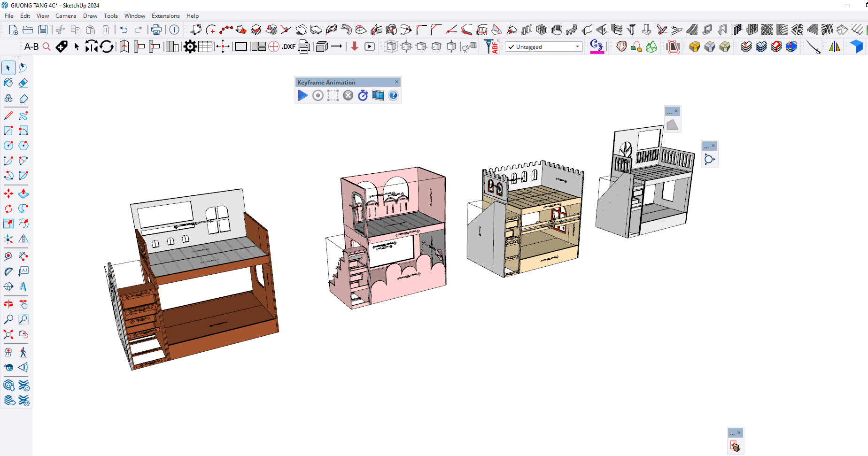Close the Keyframe Animation toolbar
This screenshot has height=456, width=868.
396,82
